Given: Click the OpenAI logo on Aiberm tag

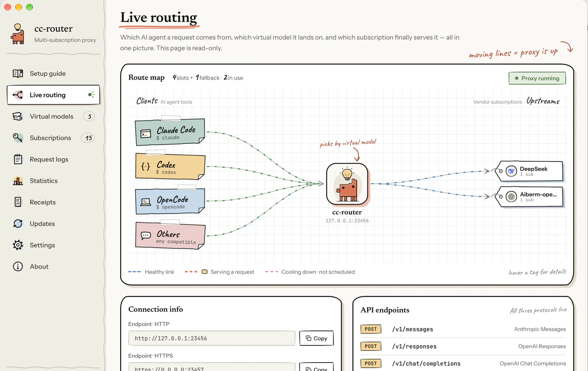Looking at the screenshot, I should [x=511, y=197].
